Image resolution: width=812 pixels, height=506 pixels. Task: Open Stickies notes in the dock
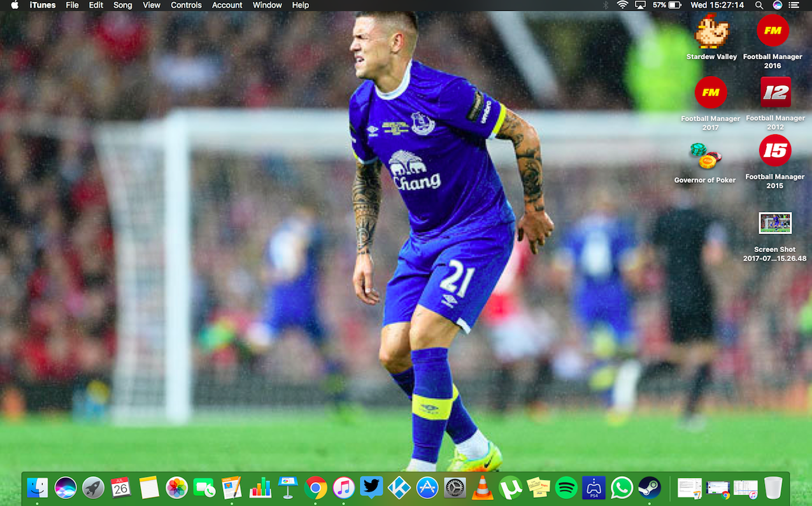(x=538, y=488)
